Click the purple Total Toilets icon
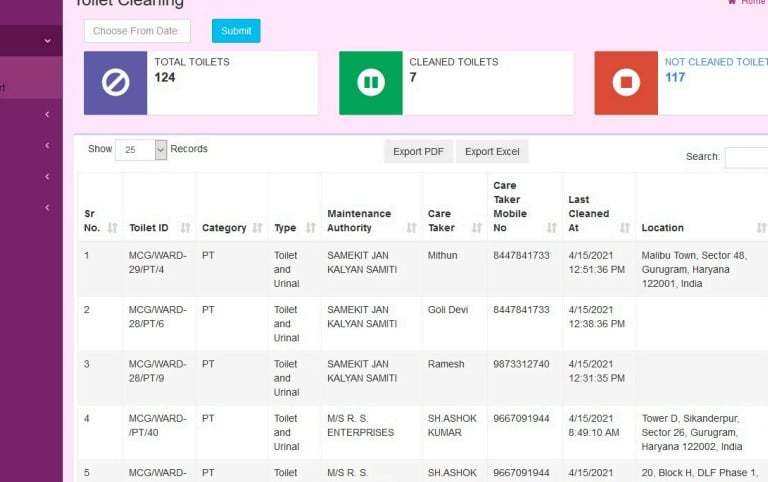 tap(116, 83)
